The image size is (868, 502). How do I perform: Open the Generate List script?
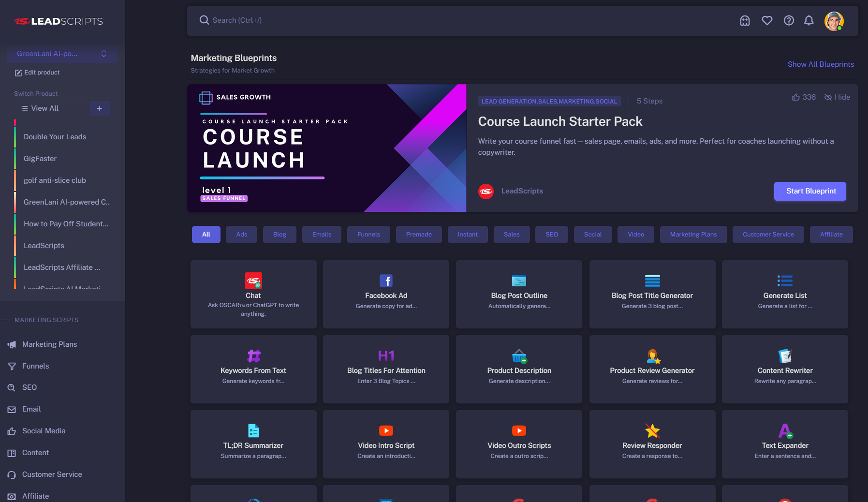[x=785, y=294]
